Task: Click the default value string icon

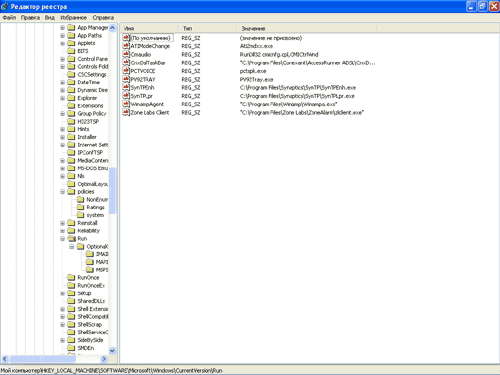Action: tap(126, 38)
